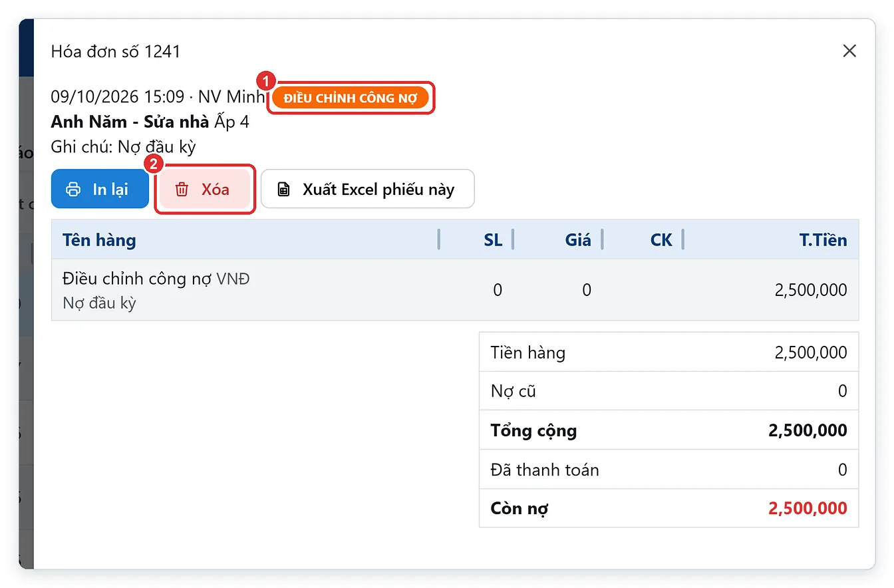This screenshot has height=588, width=894.
Task: Select the Tên hàng column header
Action: 99,240
